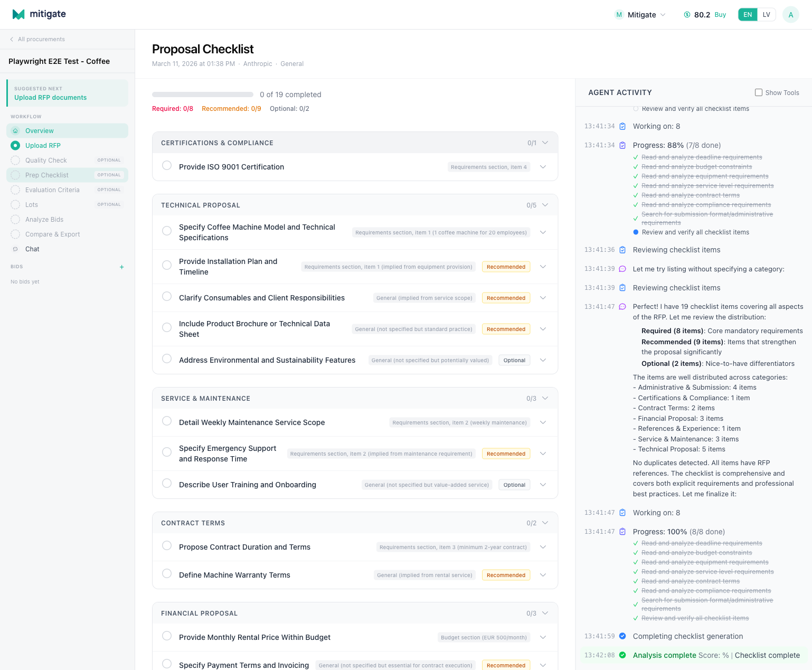
Task: Click the coin icon next to 80.2 balance
Action: pyautogui.click(x=687, y=15)
